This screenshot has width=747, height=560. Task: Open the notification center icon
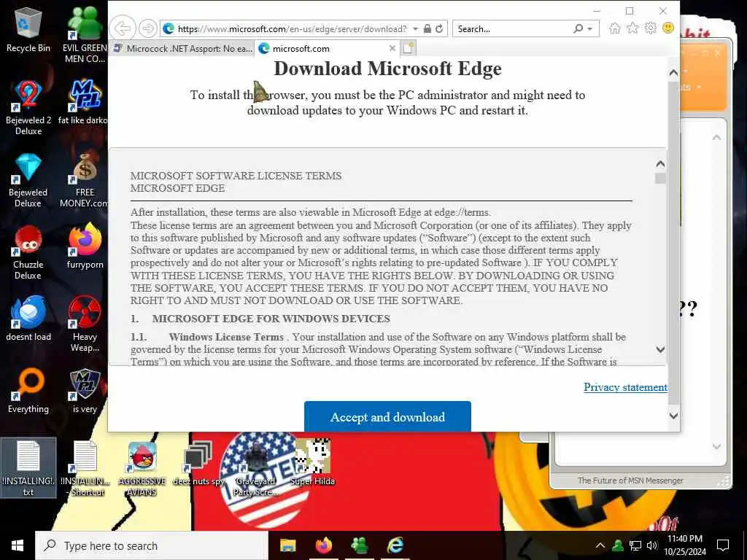(x=723, y=545)
